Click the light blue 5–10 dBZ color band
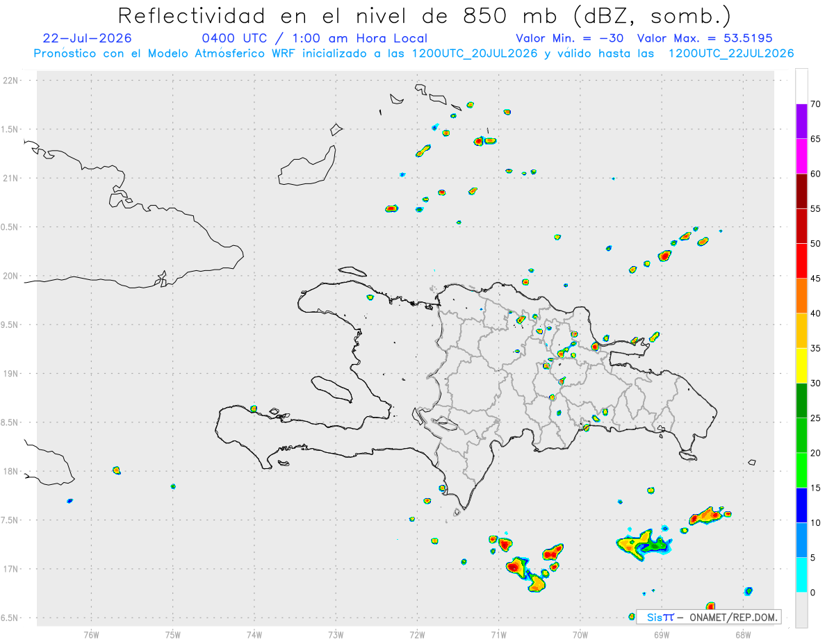This screenshot has width=834, height=644. (x=801, y=540)
